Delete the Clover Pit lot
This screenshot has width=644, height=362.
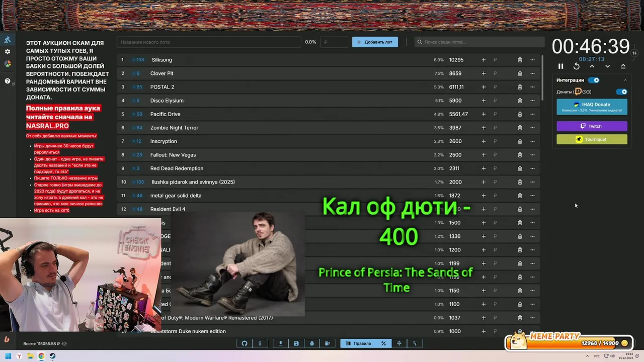pyautogui.click(x=520, y=73)
